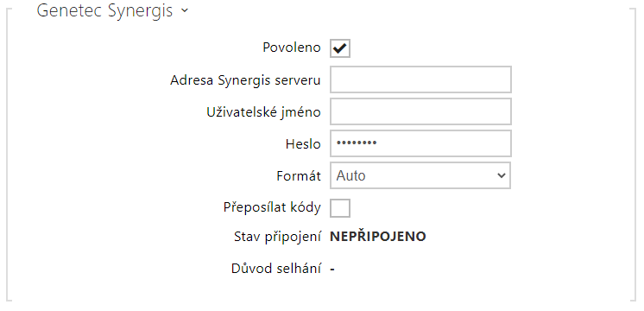
Task: Click the Adresa Synergis serveru label
Action: (245, 79)
